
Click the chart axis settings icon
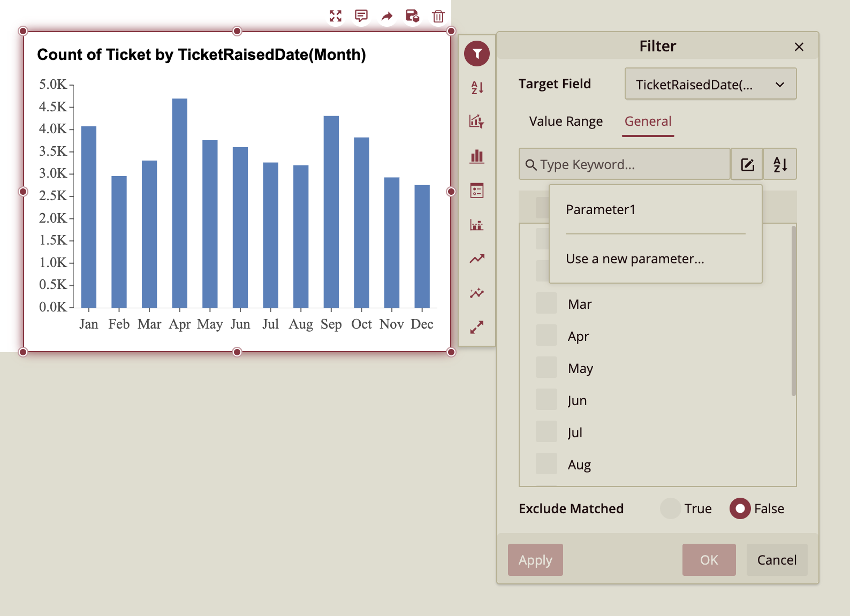pos(477,224)
